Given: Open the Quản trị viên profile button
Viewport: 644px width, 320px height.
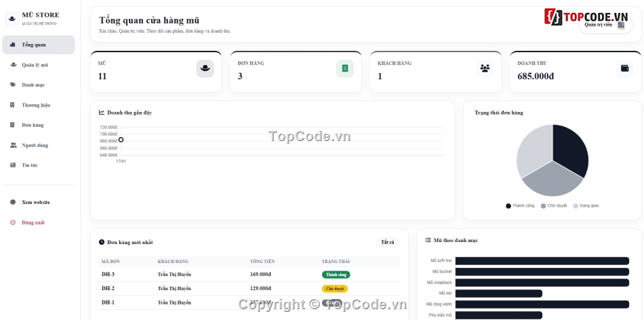Looking at the screenshot, I should 605,24.
